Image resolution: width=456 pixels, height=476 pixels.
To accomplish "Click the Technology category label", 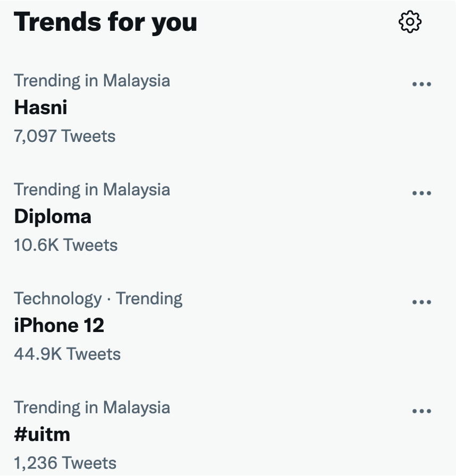I will (x=58, y=299).
